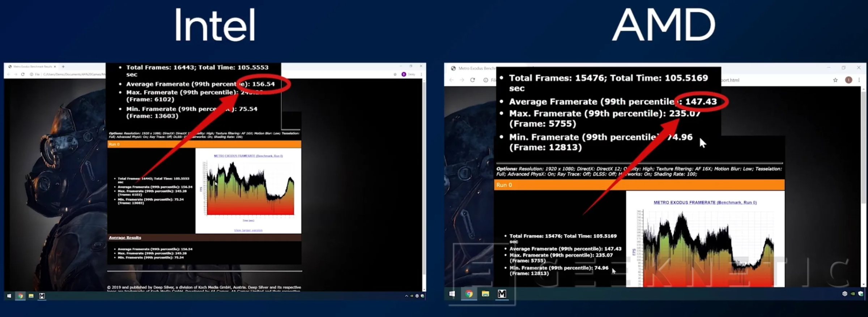Open profile avatar in Intel browser window
Viewport: 868px width, 317px height.
(404, 74)
